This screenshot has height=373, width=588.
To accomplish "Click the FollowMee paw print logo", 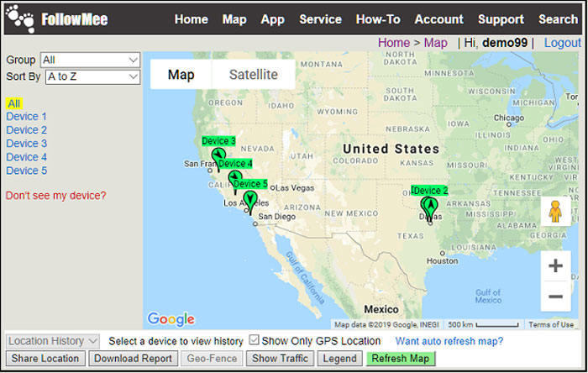I will [20, 18].
